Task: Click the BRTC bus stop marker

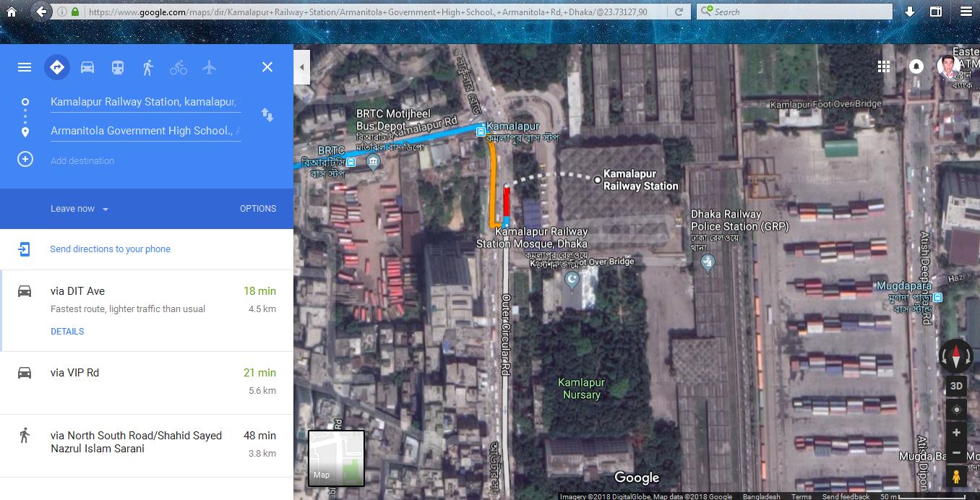Action: coord(351,163)
